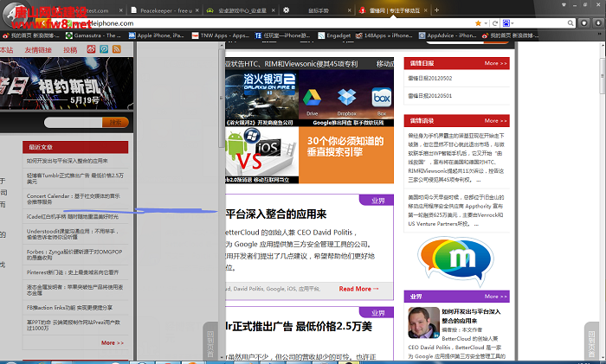Click the Dropbox logo in the banner
Image resolution: width=606 pixels, height=364 pixels.
point(346,98)
